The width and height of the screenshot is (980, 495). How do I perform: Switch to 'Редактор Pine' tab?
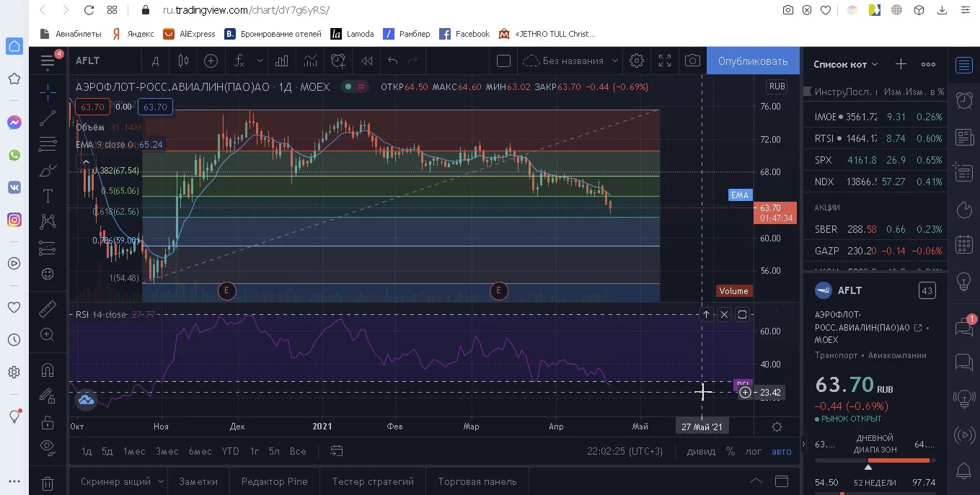click(275, 481)
